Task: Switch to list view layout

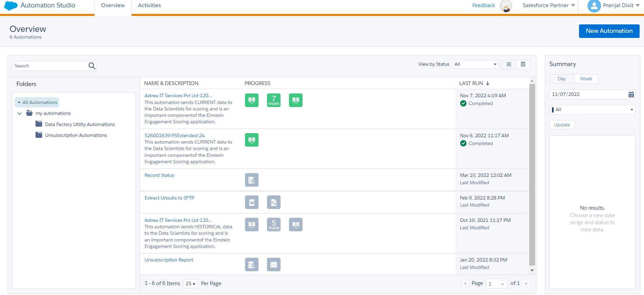Action: (509, 64)
